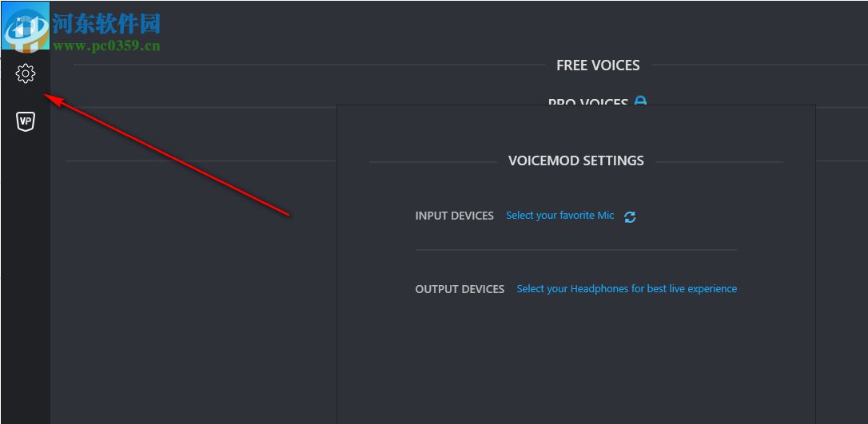Open the 'Select your favorite Mic' dropdown
This screenshot has height=424, width=868.
[560, 216]
